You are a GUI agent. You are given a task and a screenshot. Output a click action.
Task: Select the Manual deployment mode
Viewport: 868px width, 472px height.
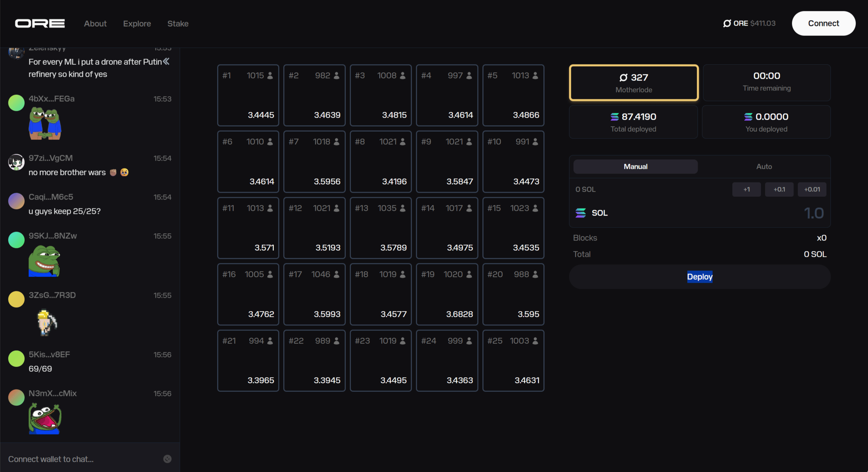pos(635,167)
